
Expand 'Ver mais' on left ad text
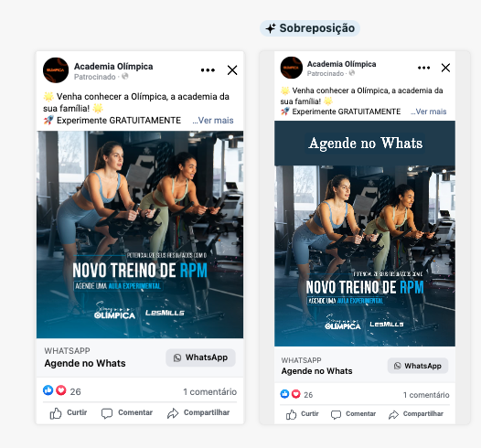(x=213, y=120)
